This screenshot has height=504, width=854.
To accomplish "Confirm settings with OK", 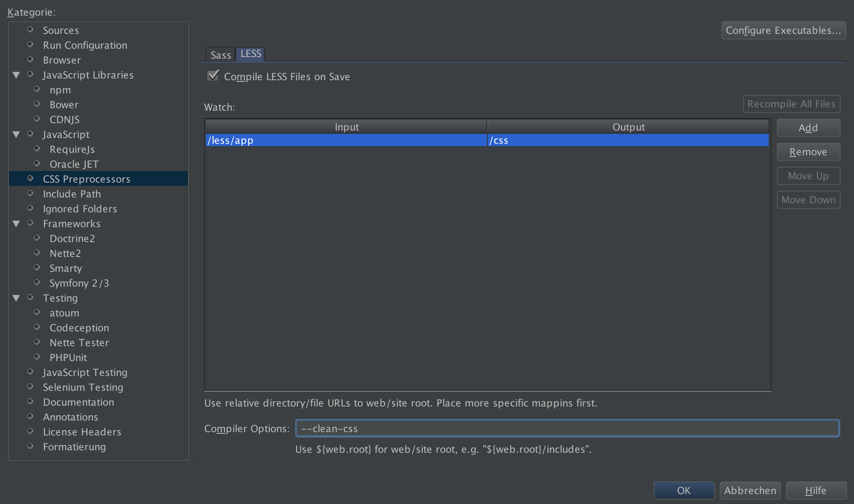I will [684, 490].
